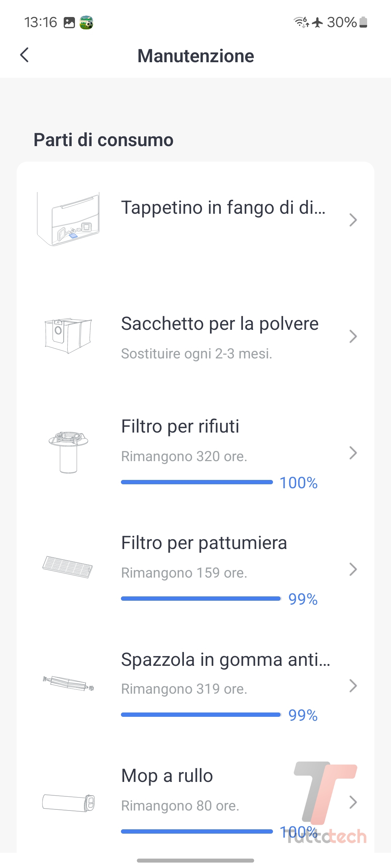Tap the dust bag illustration

pos(68,336)
